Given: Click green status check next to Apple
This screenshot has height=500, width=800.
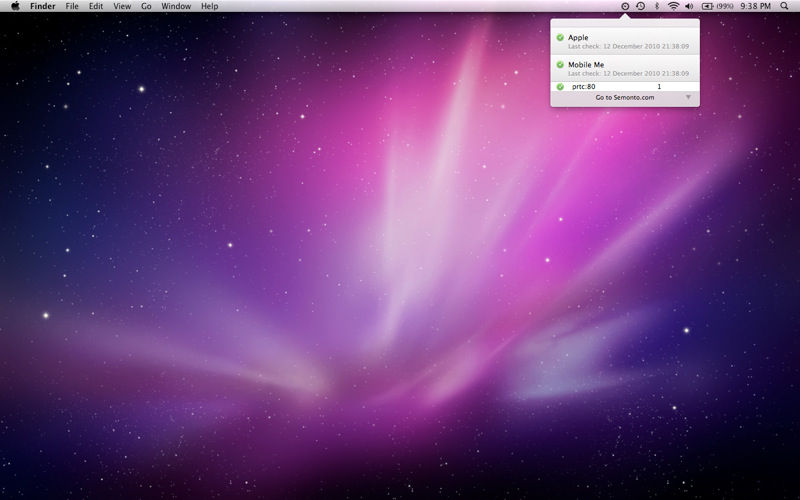Looking at the screenshot, I should 560,37.
